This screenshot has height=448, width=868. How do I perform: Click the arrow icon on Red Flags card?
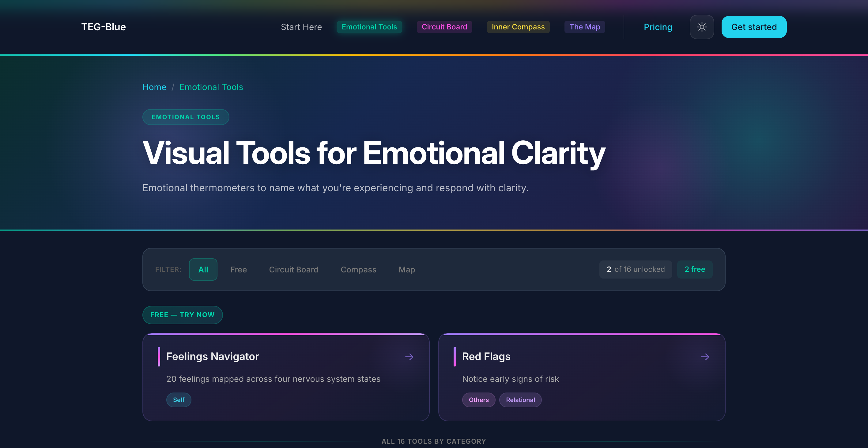coord(705,357)
